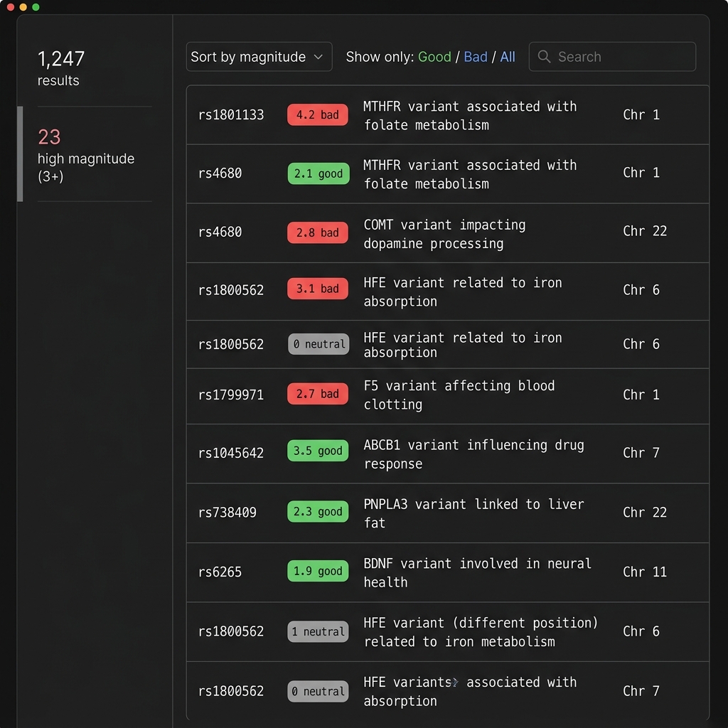Click Chr 22 in the COMT row
The width and height of the screenshot is (728, 728).
click(644, 231)
